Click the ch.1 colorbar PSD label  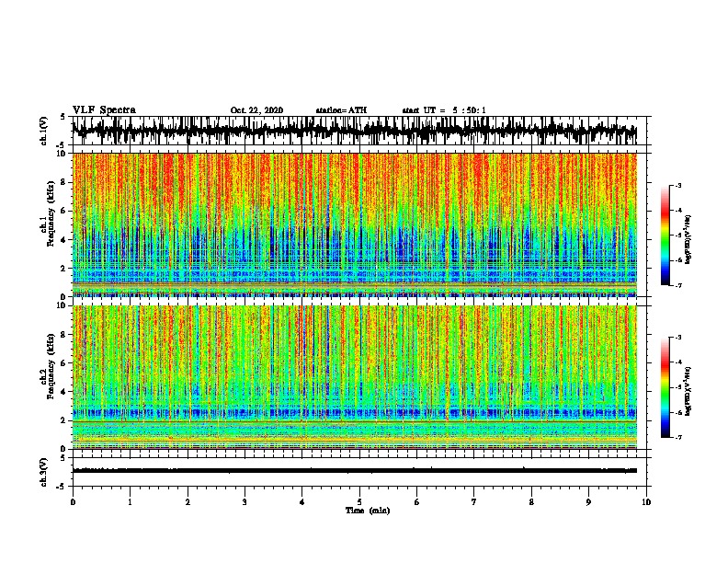click(688, 239)
